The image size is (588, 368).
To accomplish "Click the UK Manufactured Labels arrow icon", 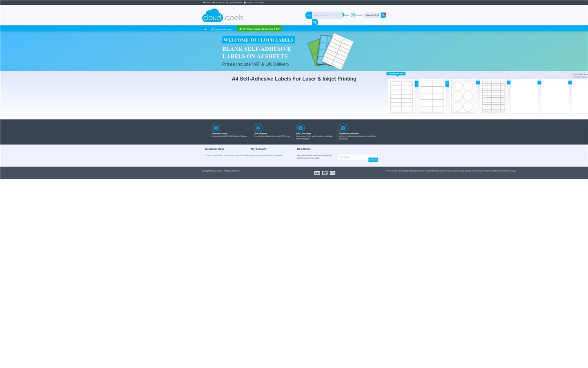I will tap(343, 128).
